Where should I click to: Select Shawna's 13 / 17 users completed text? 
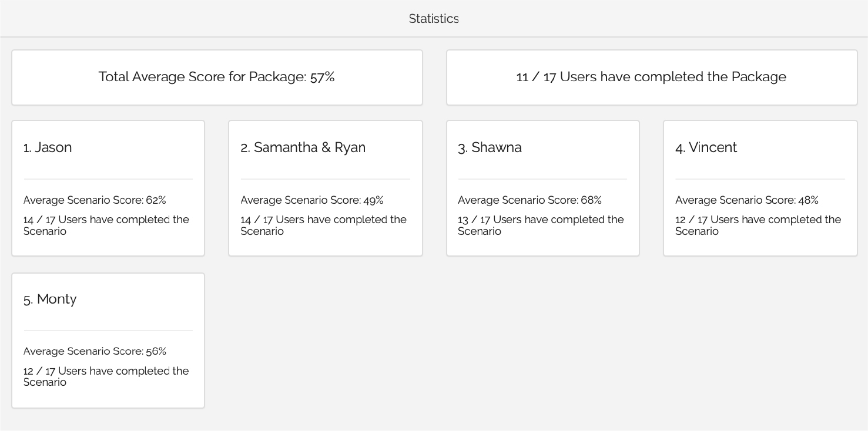[541, 225]
